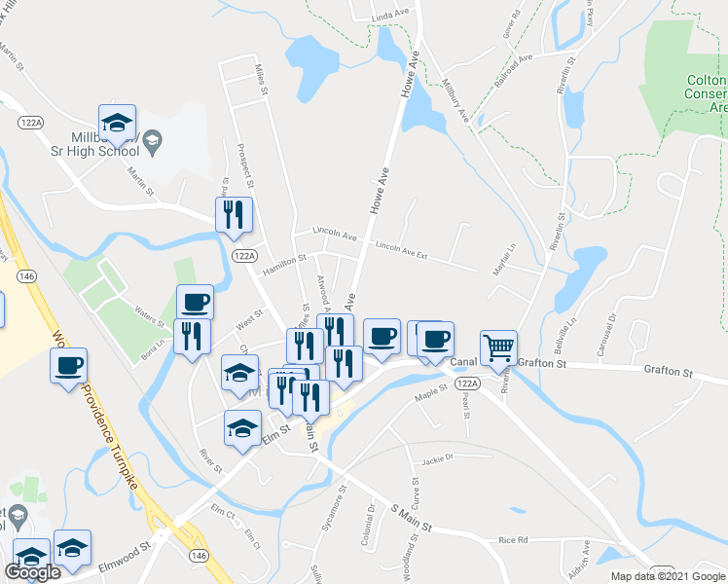Select the restaurant marker right of Miles St
This screenshot has width=728, height=584.
coord(305,347)
